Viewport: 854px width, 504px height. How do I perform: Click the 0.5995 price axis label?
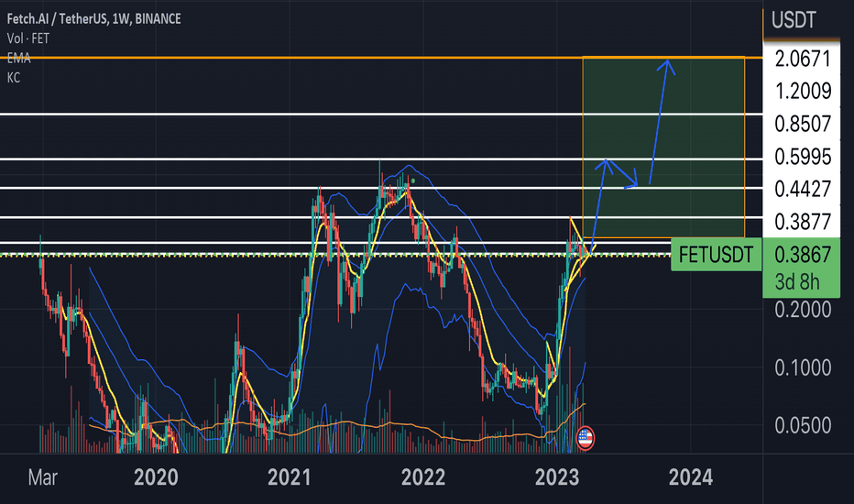point(803,157)
